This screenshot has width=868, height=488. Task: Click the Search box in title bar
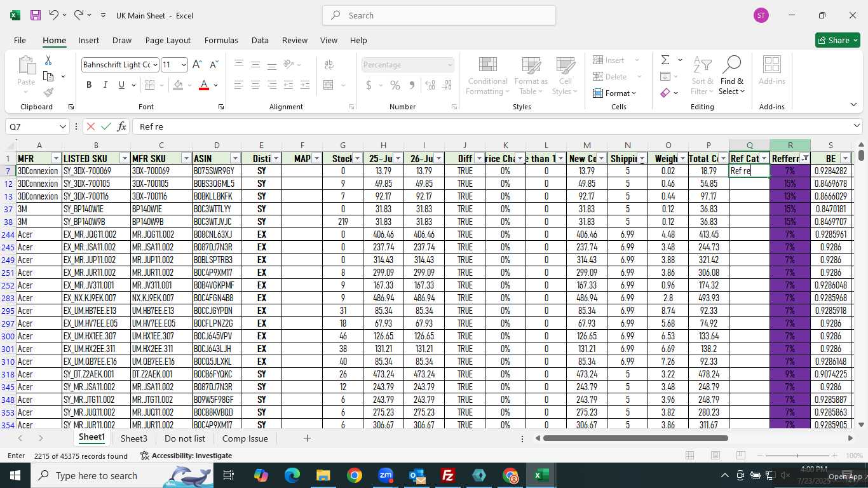click(439, 15)
